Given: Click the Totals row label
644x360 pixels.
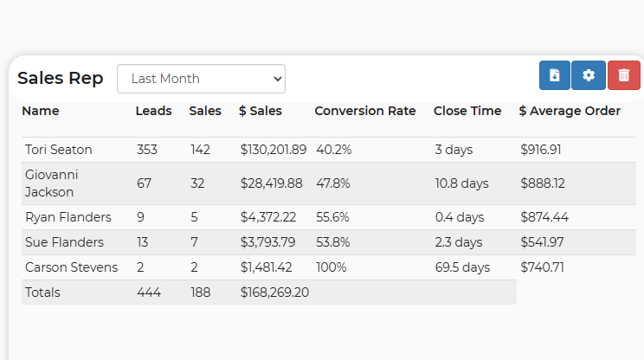Looking at the screenshot, I should pos(42,292).
